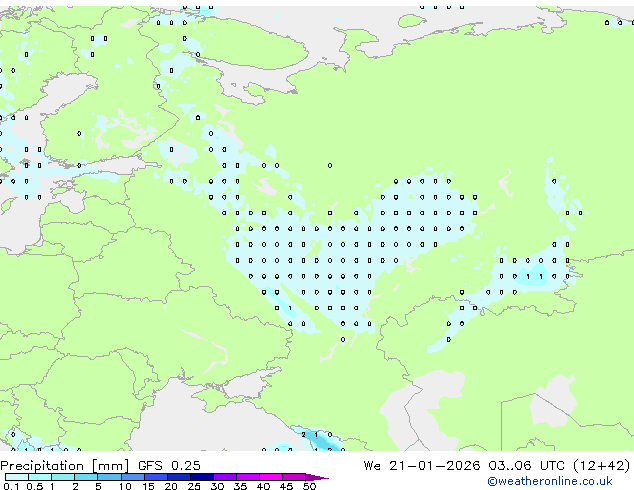Image resolution: width=634 pixels, height=490 pixels.
Task: Click the '50' legend scale label
Action: (x=309, y=486)
